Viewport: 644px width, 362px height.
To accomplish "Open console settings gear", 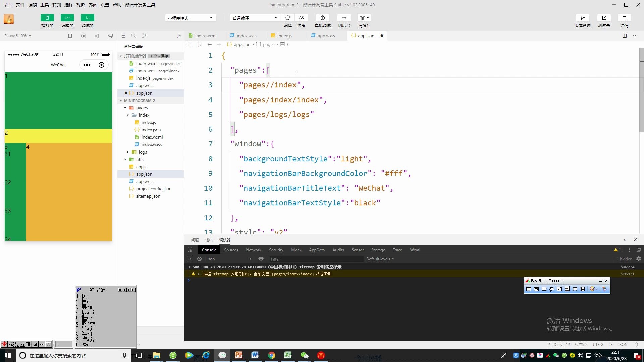I will [639, 259].
